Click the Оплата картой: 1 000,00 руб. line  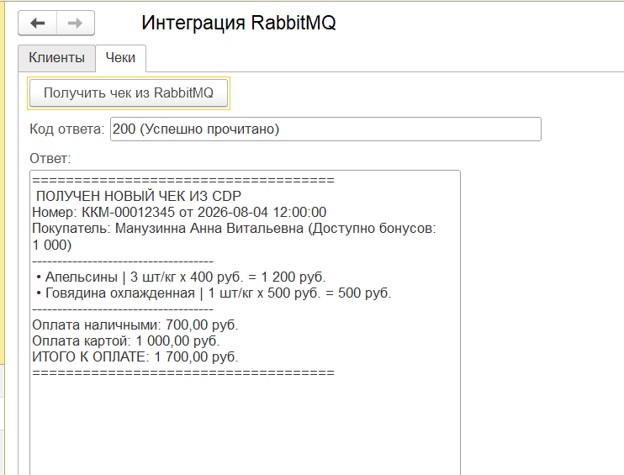tap(126, 341)
